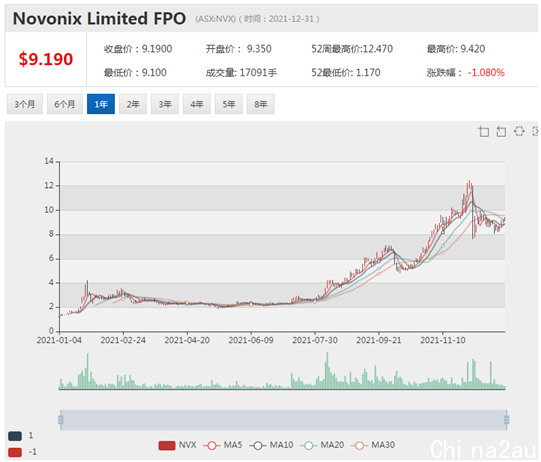This screenshot has width=541, height=462.
Task: Open the 4年 range view
Action: click(197, 104)
